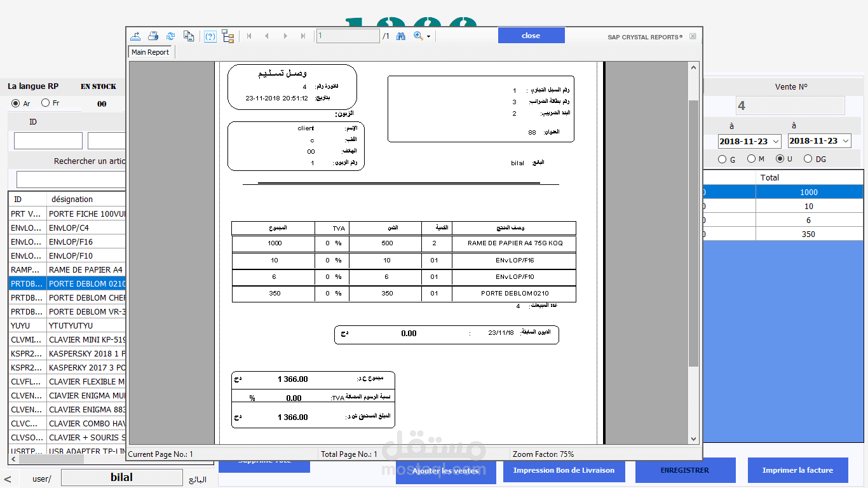Go to first page of report
Image resolution: width=868 pixels, height=488 pixels.
coord(249,36)
